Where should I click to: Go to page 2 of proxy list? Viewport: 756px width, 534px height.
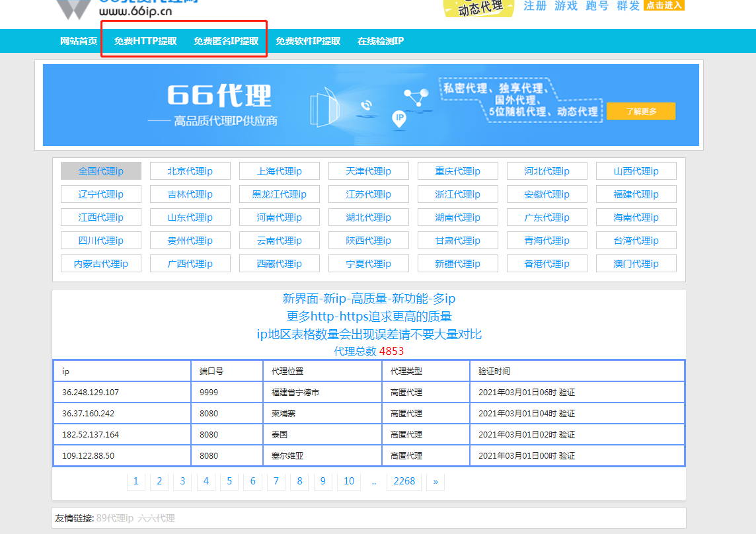pos(159,481)
